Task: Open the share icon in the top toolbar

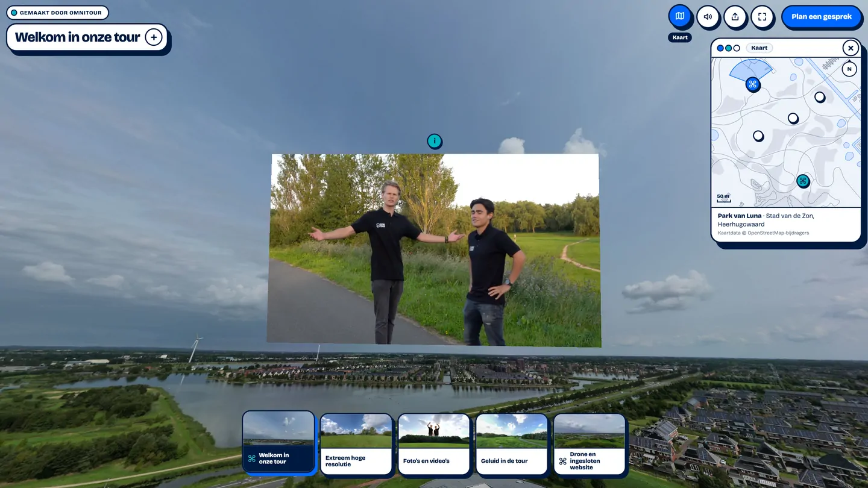Action: (735, 17)
